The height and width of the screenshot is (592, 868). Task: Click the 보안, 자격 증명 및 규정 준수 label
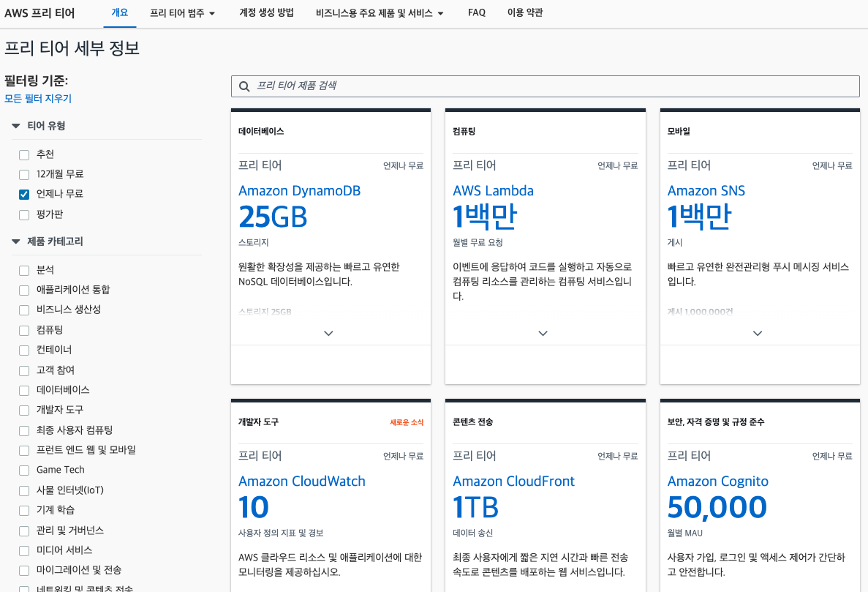click(716, 422)
